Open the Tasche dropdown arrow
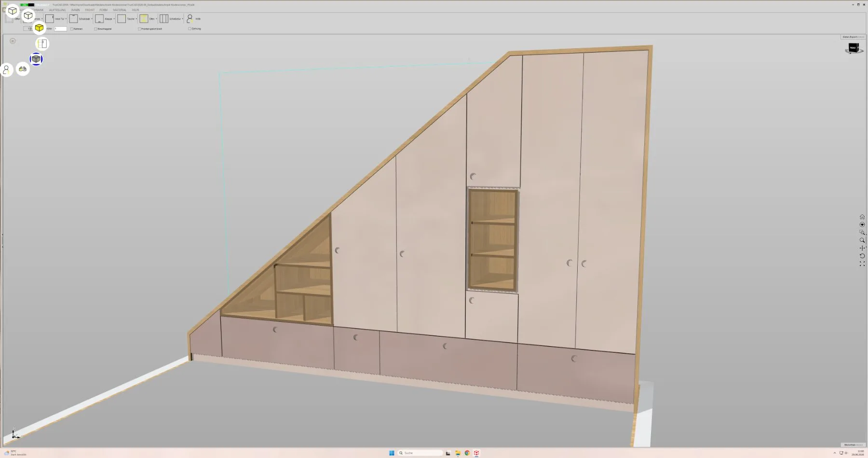Image resolution: width=868 pixels, height=458 pixels. click(x=136, y=19)
